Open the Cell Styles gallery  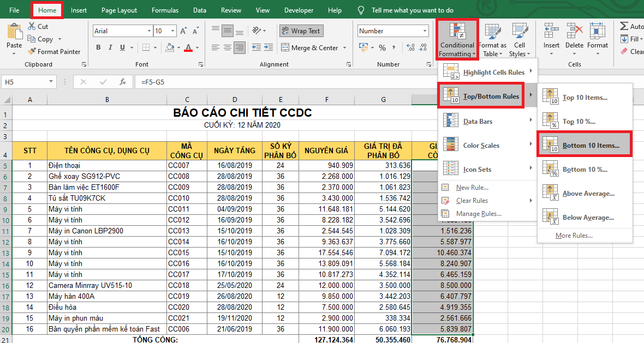(519, 38)
